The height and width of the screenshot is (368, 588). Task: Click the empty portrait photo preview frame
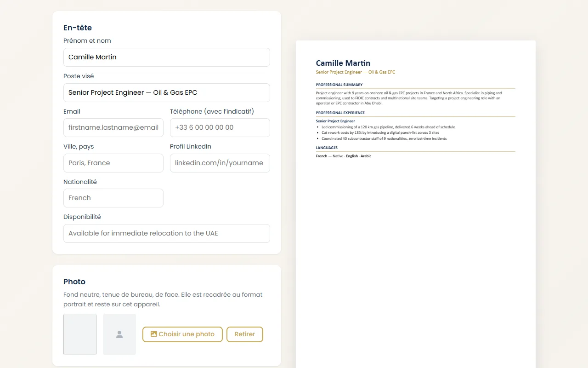click(80, 334)
